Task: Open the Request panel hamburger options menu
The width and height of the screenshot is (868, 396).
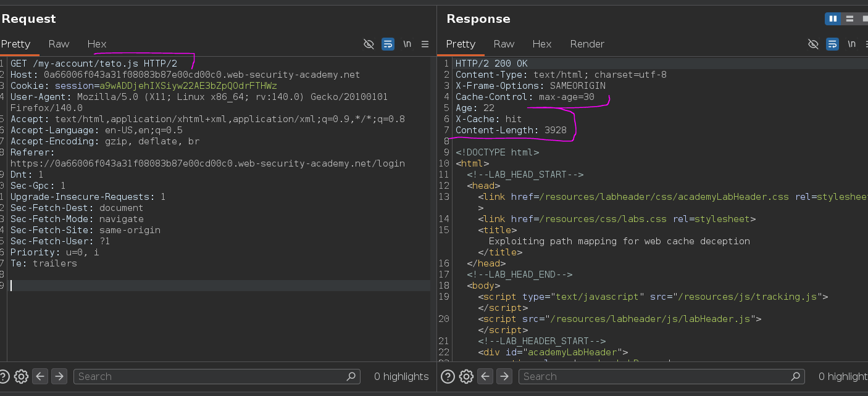Action: (425, 44)
